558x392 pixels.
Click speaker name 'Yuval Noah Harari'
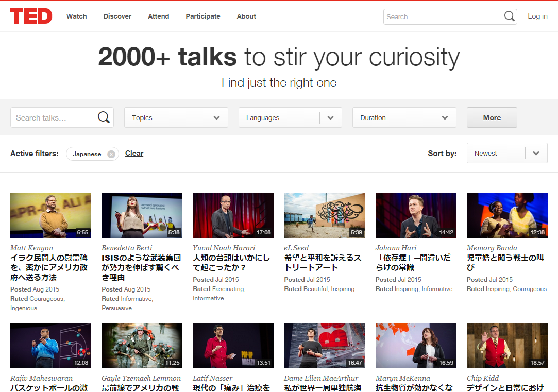[224, 248]
